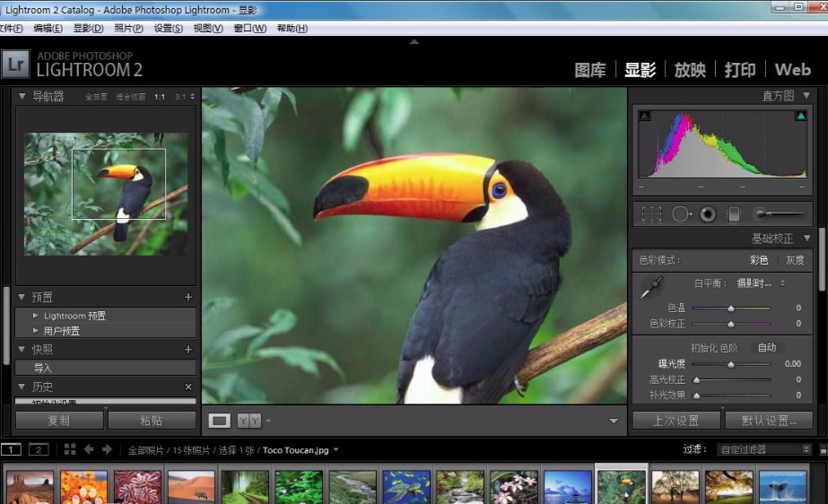Expand the 用户预置 folder
This screenshot has height=504, width=828.
(35, 331)
